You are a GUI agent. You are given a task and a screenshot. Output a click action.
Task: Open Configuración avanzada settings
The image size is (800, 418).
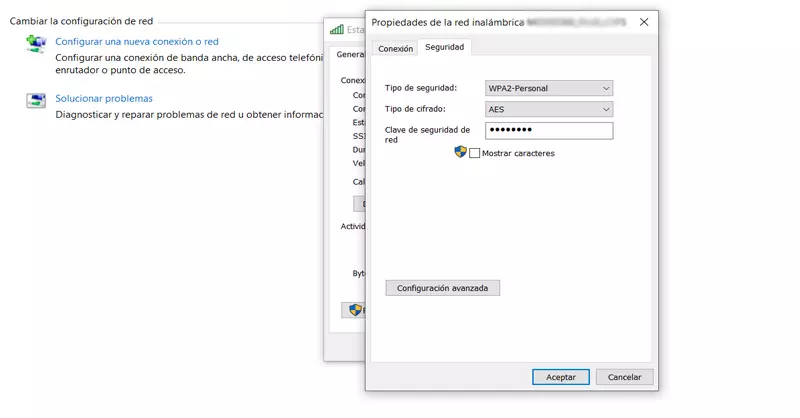442,288
